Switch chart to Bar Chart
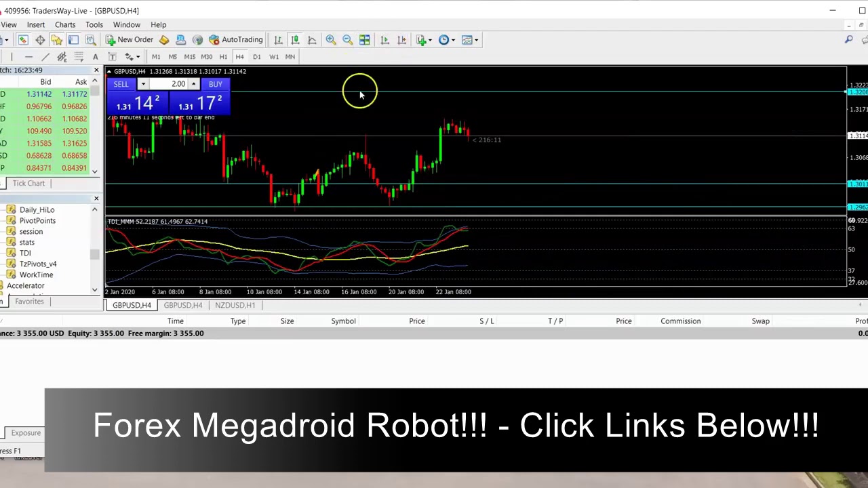This screenshot has width=868, height=488. pyautogui.click(x=278, y=40)
